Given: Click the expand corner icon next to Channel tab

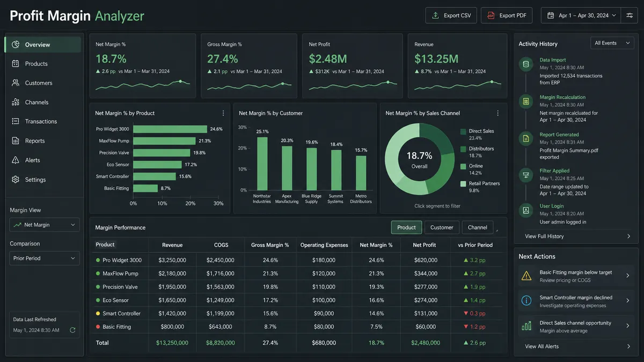Looking at the screenshot, I should pyautogui.click(x=497, y=231).
